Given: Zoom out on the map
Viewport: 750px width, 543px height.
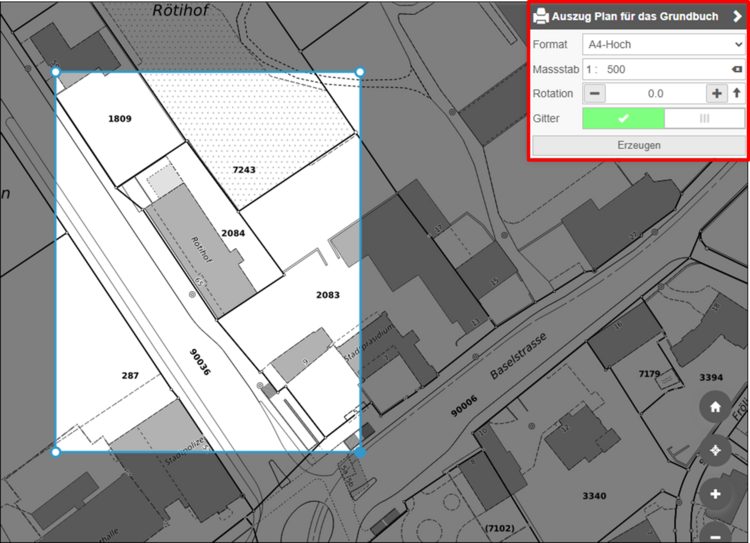Looking at the screenshot, I should click(715, 533).
